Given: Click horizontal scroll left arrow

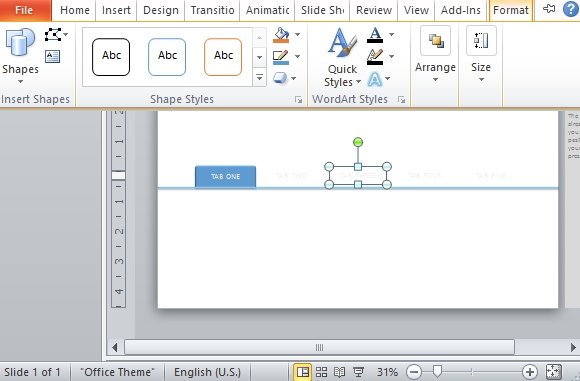Looking at the screenshot, I should 115,347.
